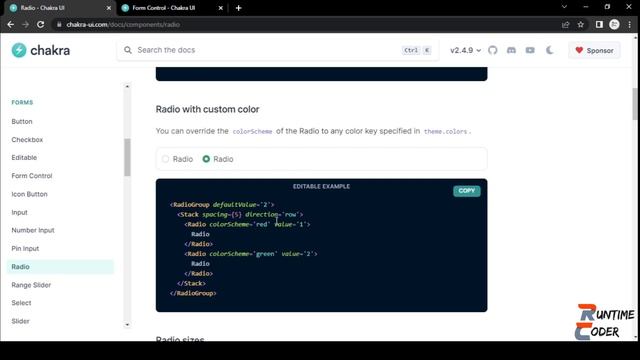
Task: Click the Radio with custom color heading
Action: [207, 109]
